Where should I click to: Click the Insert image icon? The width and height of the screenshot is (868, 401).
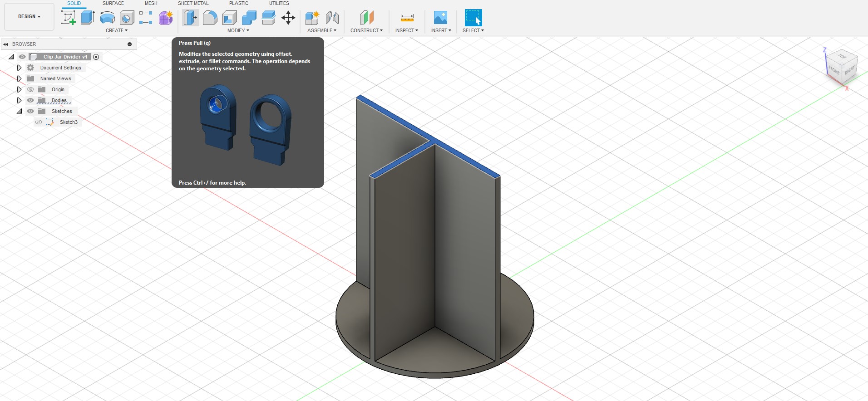coord(440,18)
